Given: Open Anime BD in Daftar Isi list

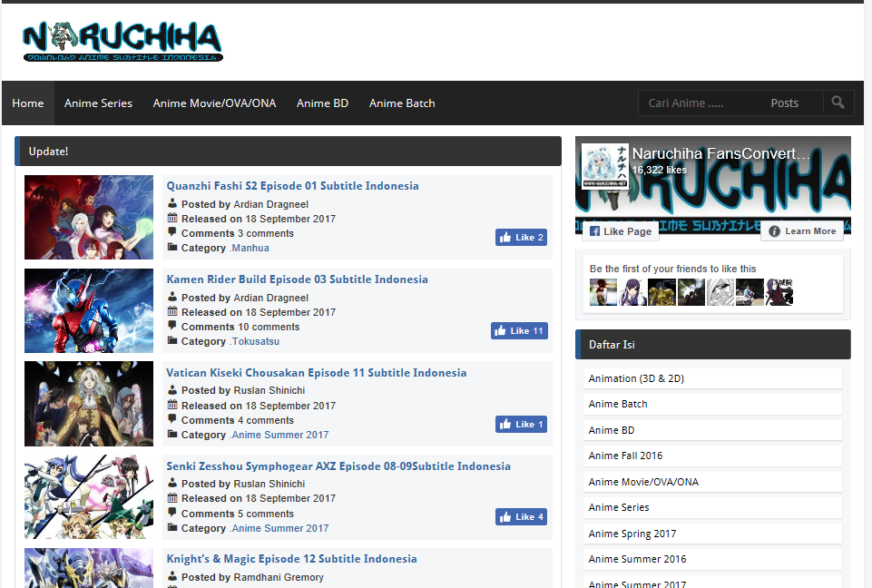Looking at the screenshot, I should [712, 430].
